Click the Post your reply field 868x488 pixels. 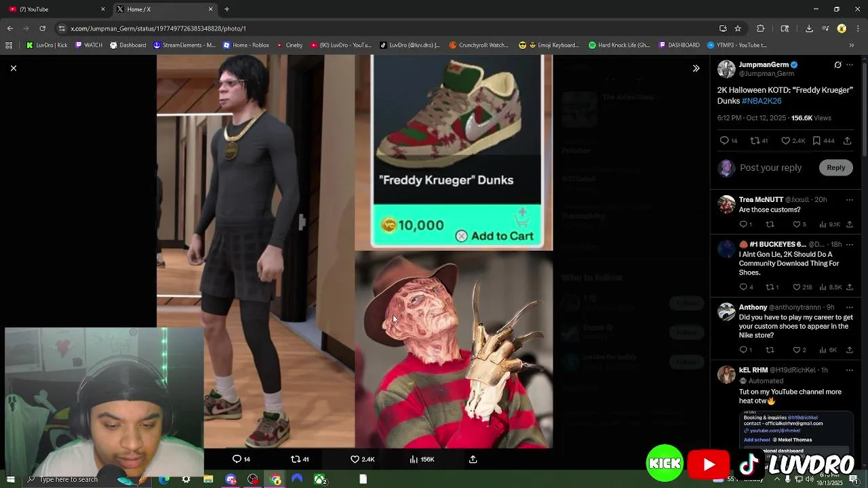pyautogui.click(x=770, y=168)
